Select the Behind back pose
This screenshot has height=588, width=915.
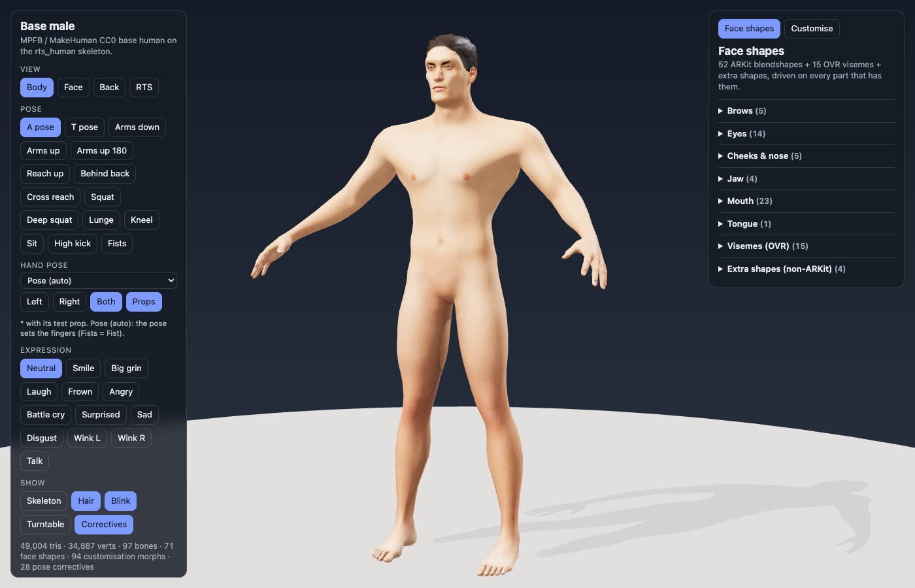pyautogui.click(x=105, y=174)
